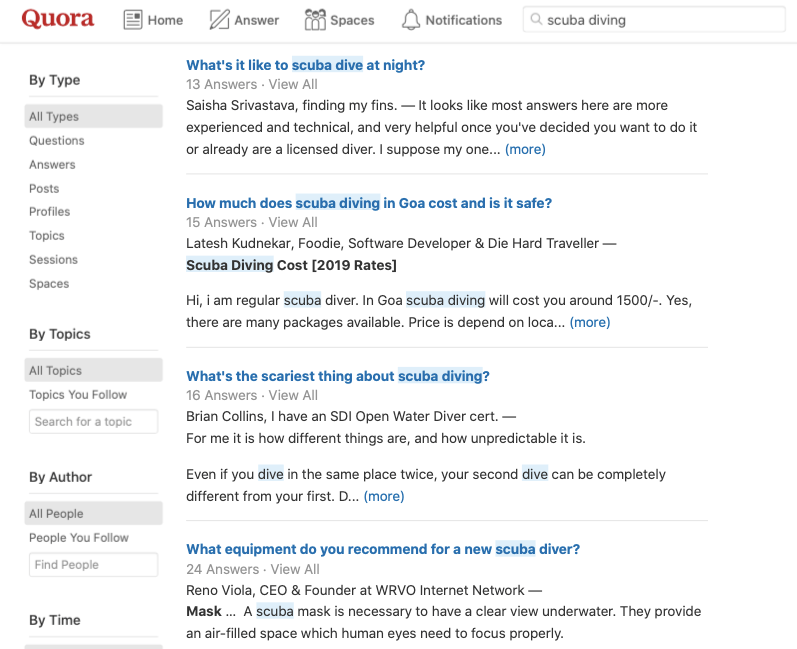Viewport: 797px width, 649px height.
Task: Select Topics You Follow filter
Action: pos(78,395)
